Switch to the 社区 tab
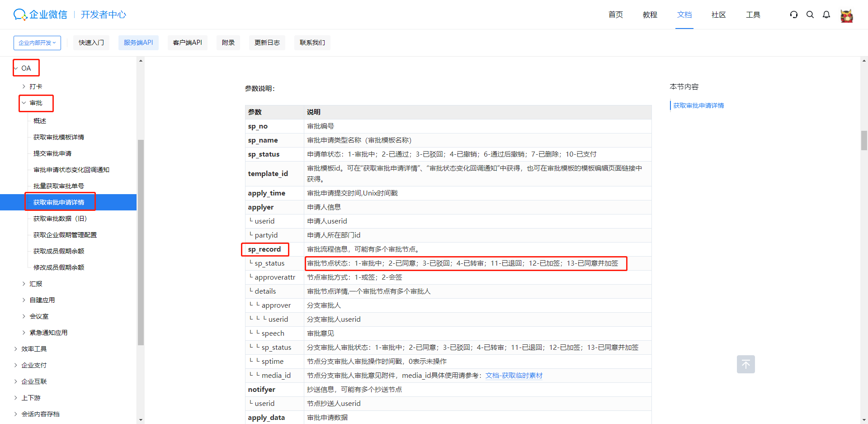This screenshot has width=868, height=424. pyautogui.click(x=718, y=14)
